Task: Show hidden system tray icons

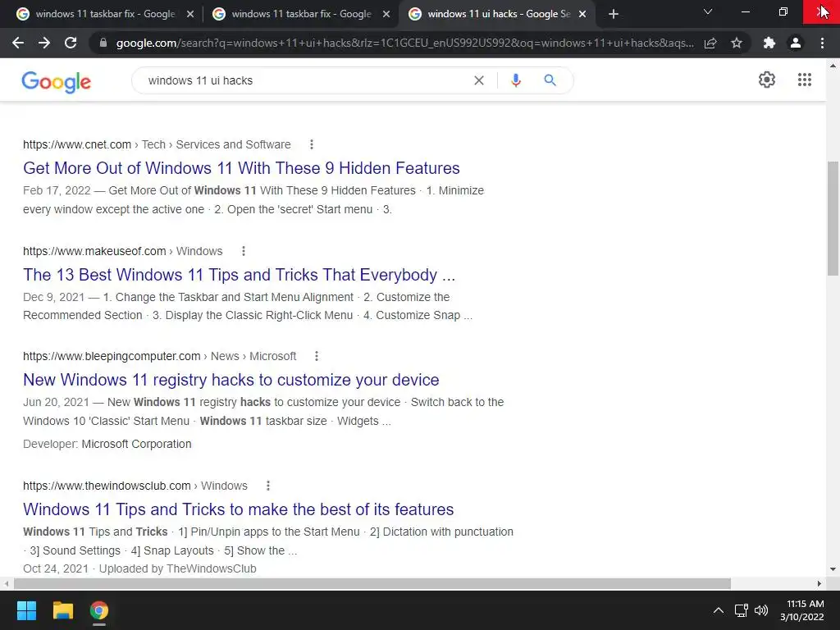Action: pos(719,610)
